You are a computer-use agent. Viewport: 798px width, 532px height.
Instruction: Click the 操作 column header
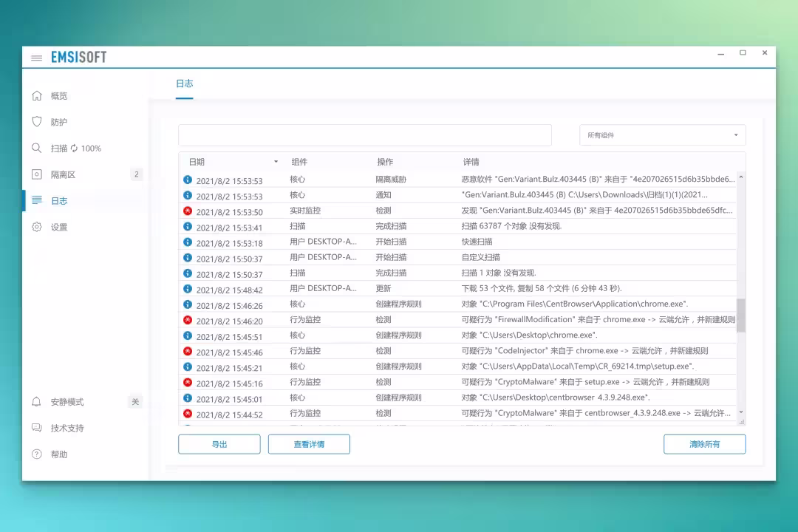coord(385,162)
